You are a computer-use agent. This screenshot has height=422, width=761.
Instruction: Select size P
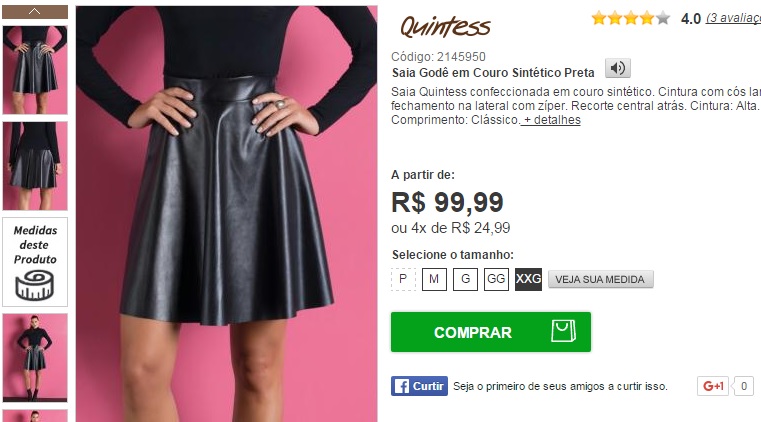[x=403, y=279]
